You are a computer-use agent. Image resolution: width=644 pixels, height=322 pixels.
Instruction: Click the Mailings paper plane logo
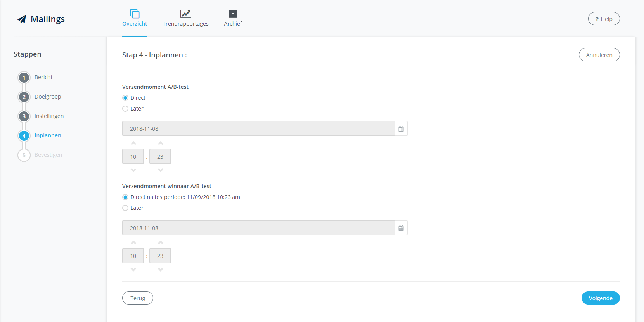point(22,19)
